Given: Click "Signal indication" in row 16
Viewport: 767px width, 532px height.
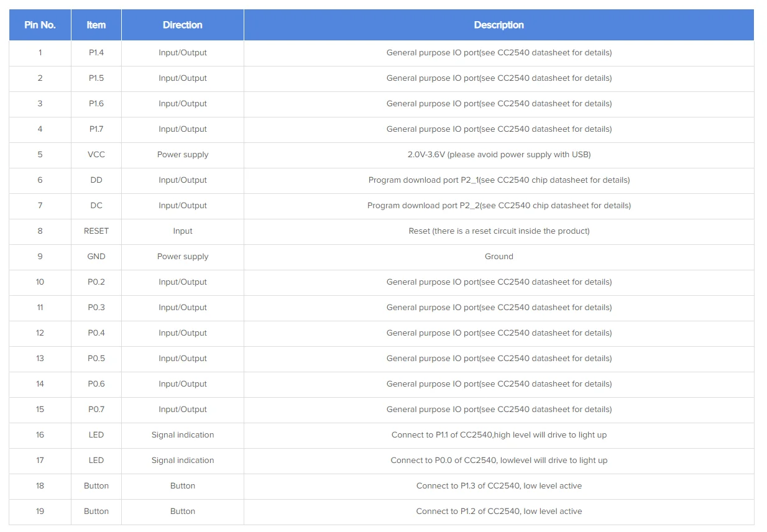Looking at the screenshot, I should 183,435.
